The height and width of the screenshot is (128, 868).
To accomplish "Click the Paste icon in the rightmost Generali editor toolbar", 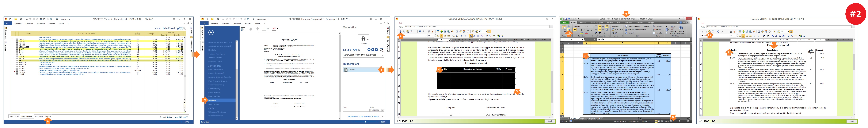I will pyautogui.click(x=710, y=32).
